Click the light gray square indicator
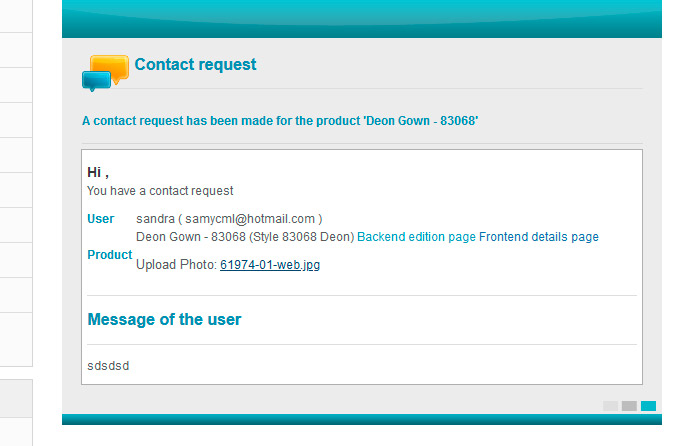The height and width of the screenshot is (446, 679). coord(610,406)
